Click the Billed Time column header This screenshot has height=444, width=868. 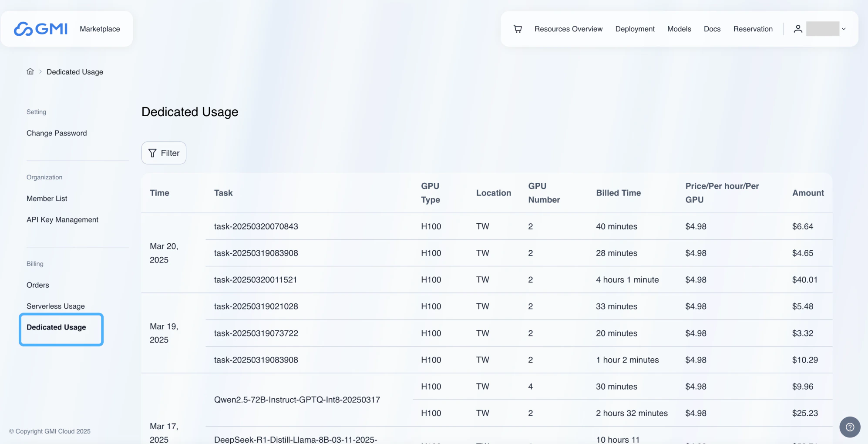click(x=618, y=193)
